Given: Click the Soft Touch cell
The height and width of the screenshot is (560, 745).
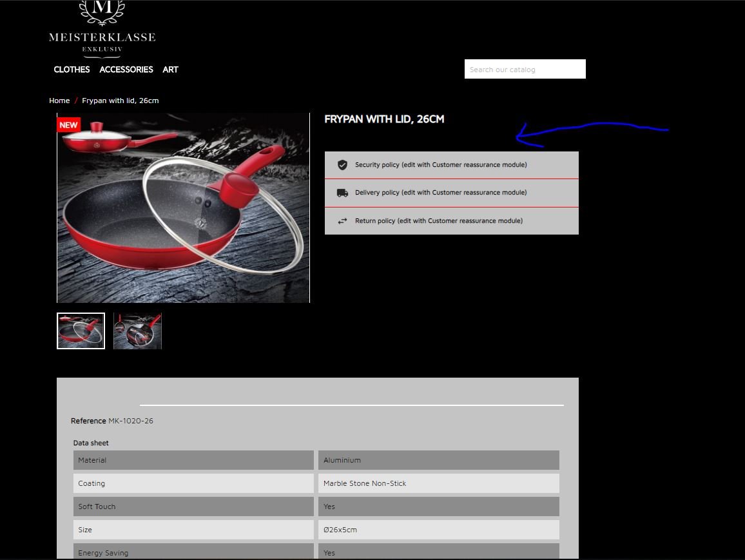Looking at the screenshot, I should click(x=193, y=507).
